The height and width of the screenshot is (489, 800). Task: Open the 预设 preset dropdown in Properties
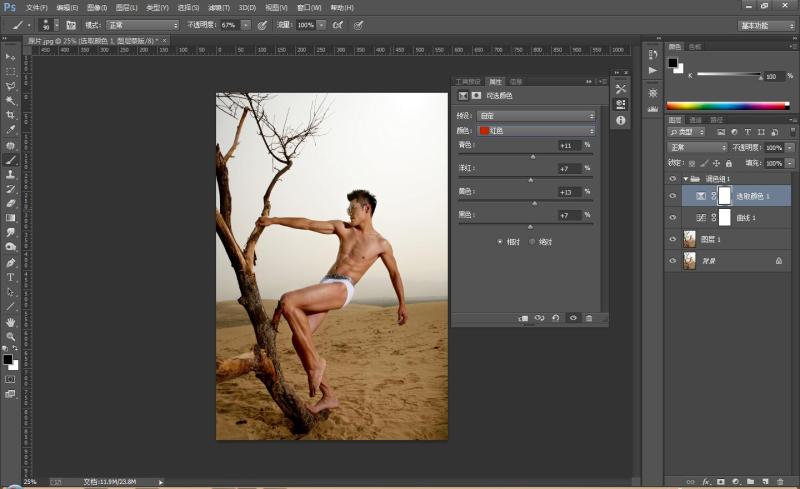coord(536,116)
